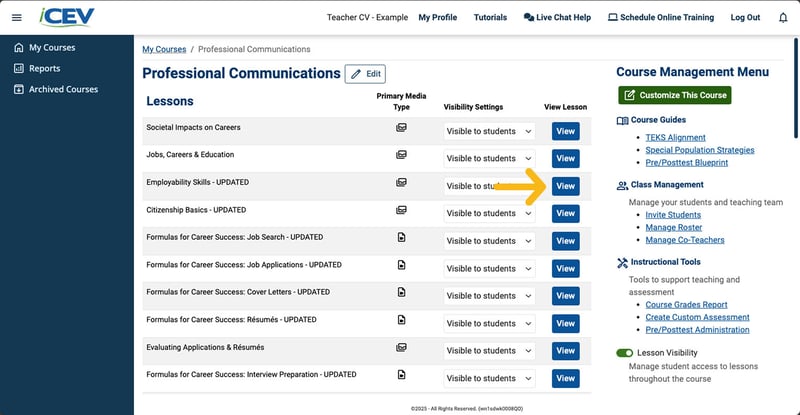Open visibility dropdown for Interview Preparation lesson
The width and height of the screenshot is (800, 415).
pos(489,378)
